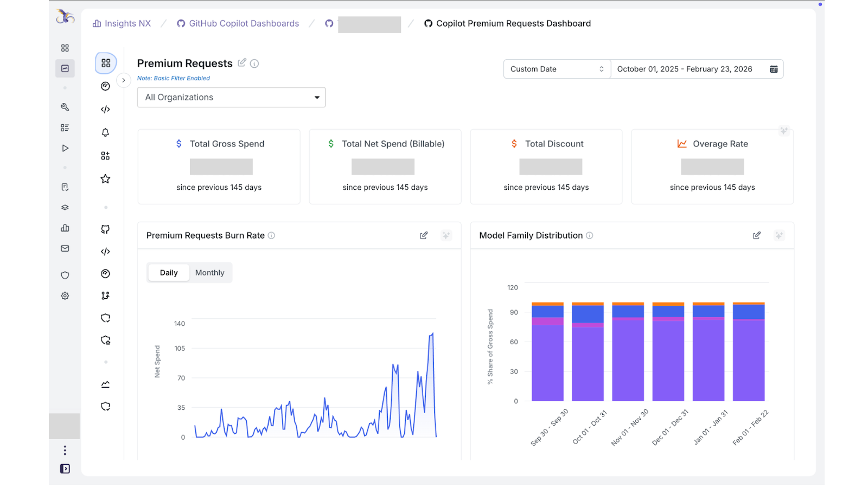Edit the Model Family Distribution chart
This screenshot has height=488, width=868.
[x=756, y=235]
